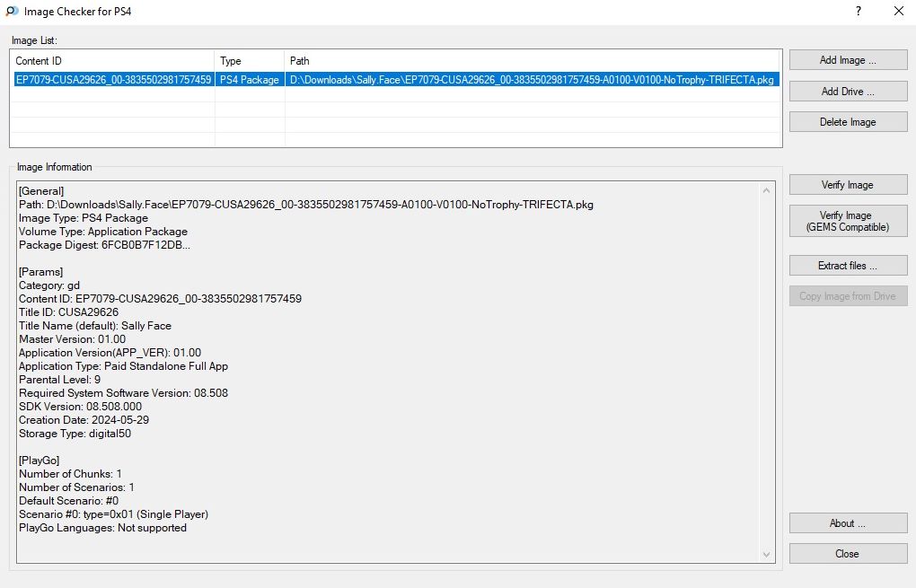This screenshot has width=916, height=588.
Task: Click the Add Image button
Action: [848, 60]
